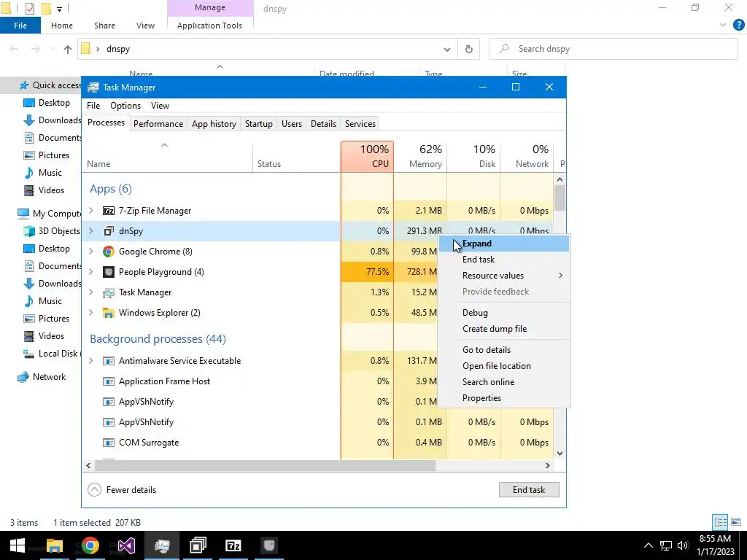This screenshot has height=560, width=747.
Task: Expand the Windows Explorer (2) group
Action: 91,313
